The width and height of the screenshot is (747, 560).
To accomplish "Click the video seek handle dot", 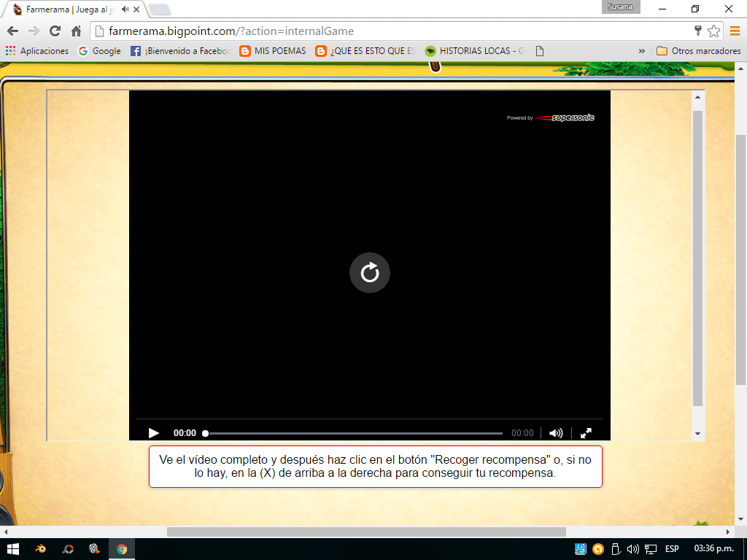I will (205, 433).
